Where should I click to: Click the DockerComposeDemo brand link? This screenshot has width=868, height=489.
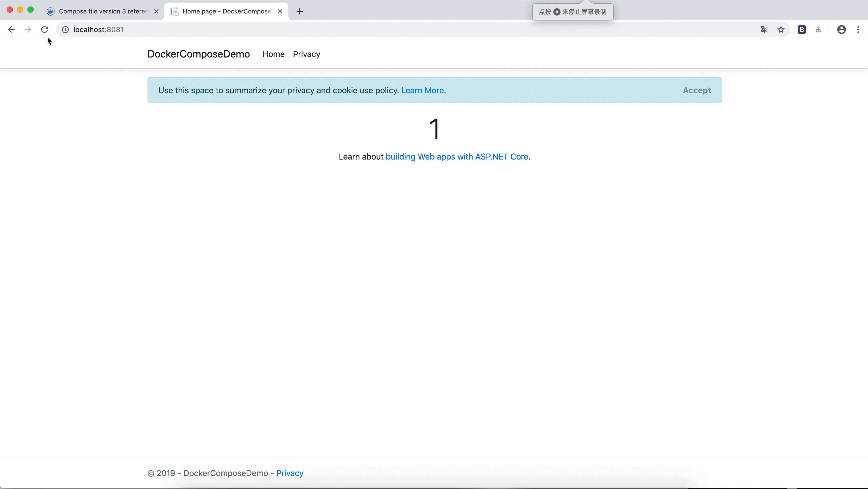point(198,54)
